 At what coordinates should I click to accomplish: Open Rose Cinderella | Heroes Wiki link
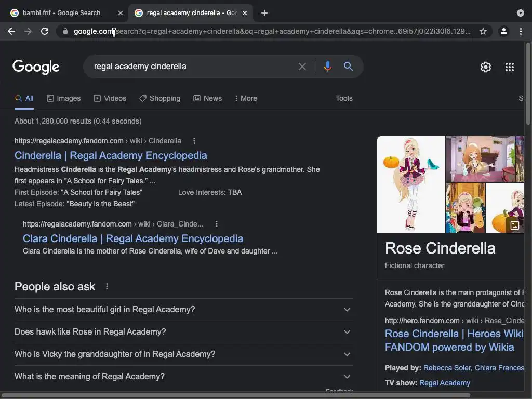pos(454,340)
